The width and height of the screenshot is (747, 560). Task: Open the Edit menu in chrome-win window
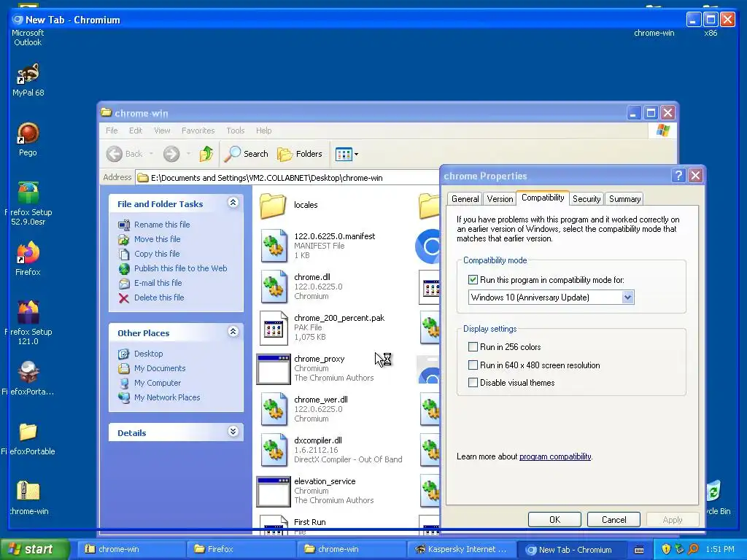135,131
